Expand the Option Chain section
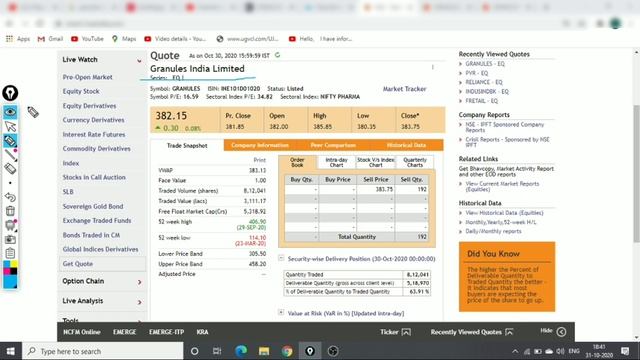The width and height of the screenshot is (640, 360). click(139, 282)
